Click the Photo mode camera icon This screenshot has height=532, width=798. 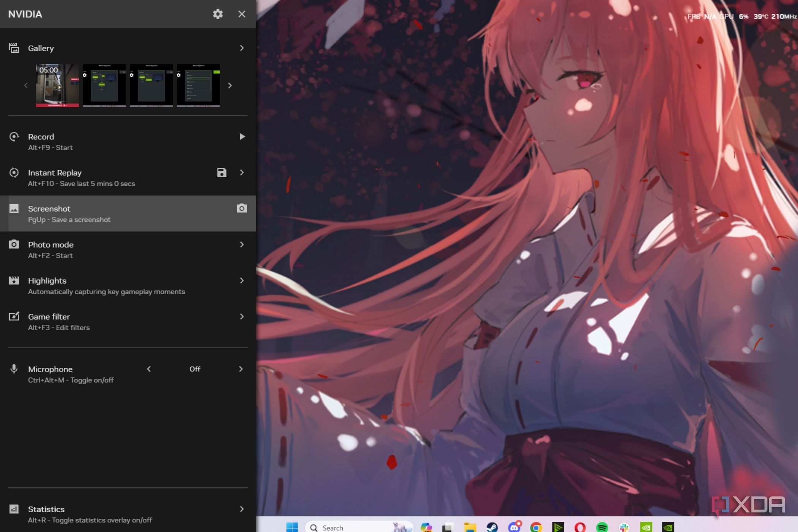14,244
